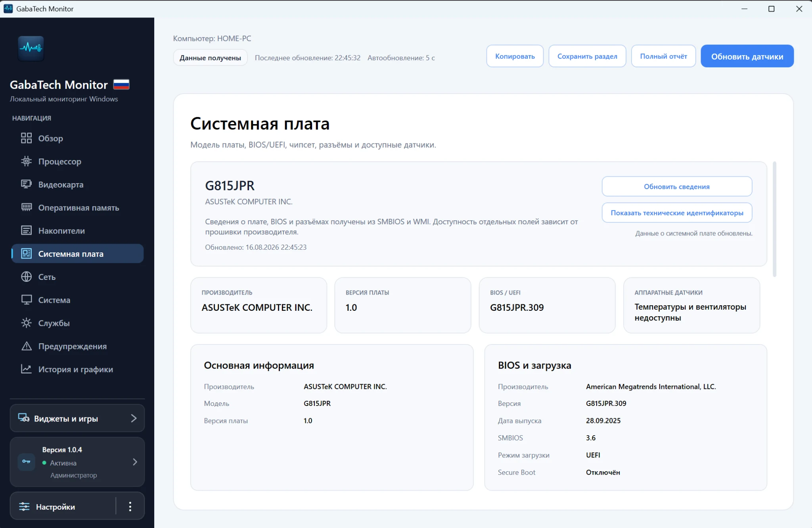Click the G815JPR board heading
The width and height of the screenshot is (812, 528).
230,186
